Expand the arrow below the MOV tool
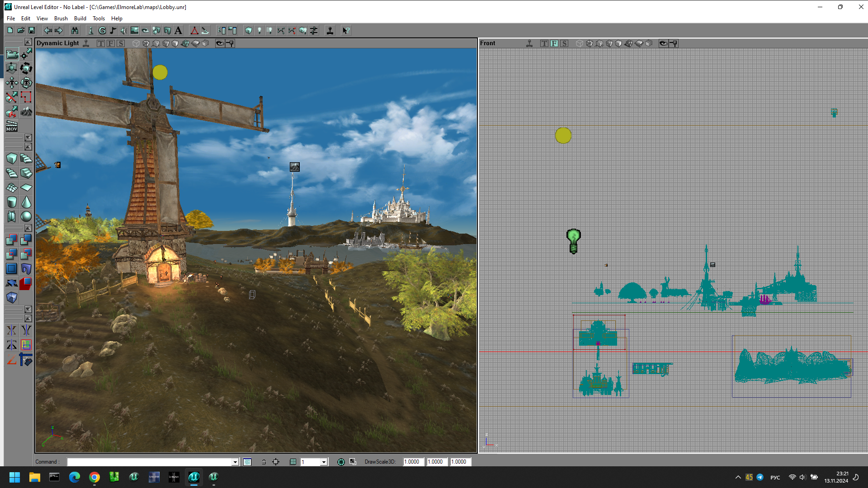This screenshot has height=488, width=868. point(28,137)
